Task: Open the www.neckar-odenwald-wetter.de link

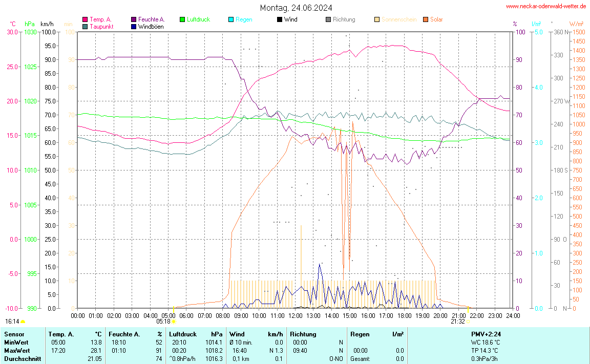Action: pyautogui.click(x=545, y=6)
